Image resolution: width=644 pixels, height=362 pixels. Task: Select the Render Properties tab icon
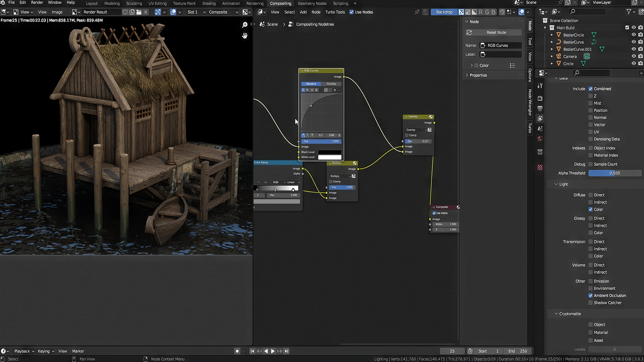(540, 98)
